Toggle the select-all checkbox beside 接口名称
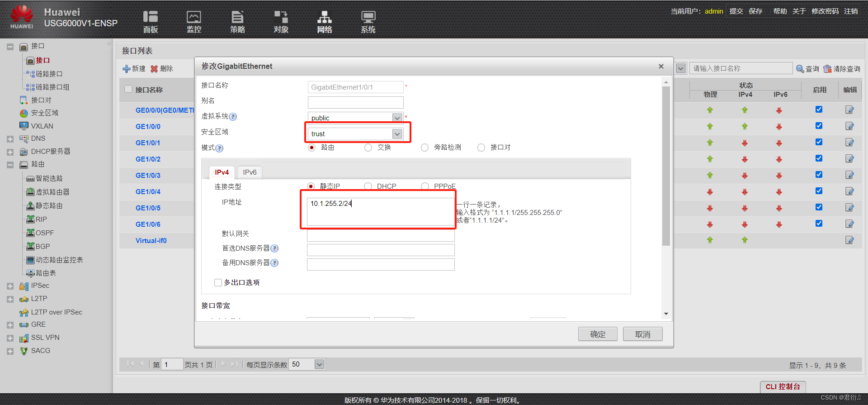This screenshot has width=868, height=405. click(x=128, y=89)
